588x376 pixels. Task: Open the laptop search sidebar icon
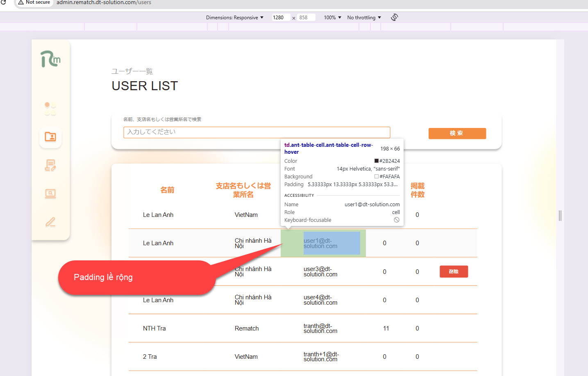click(x=50, y=194)
